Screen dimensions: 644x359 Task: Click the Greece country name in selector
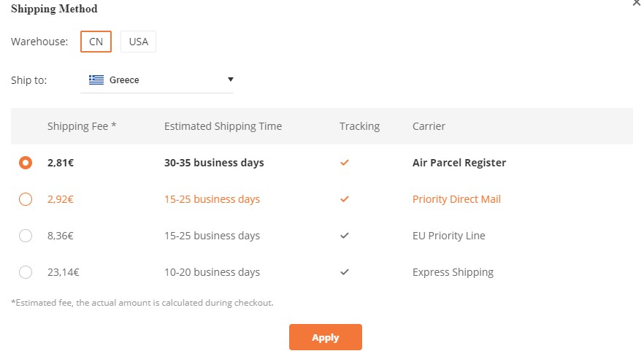124,80
